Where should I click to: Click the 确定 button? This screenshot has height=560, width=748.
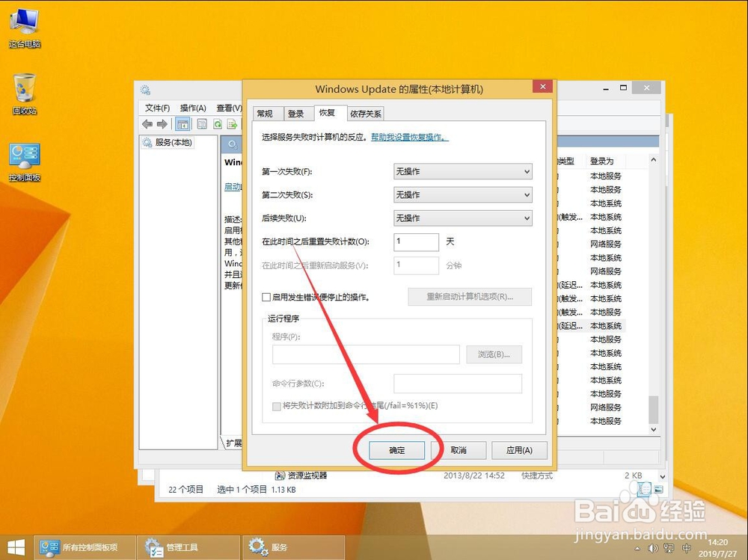coord(396,450)
